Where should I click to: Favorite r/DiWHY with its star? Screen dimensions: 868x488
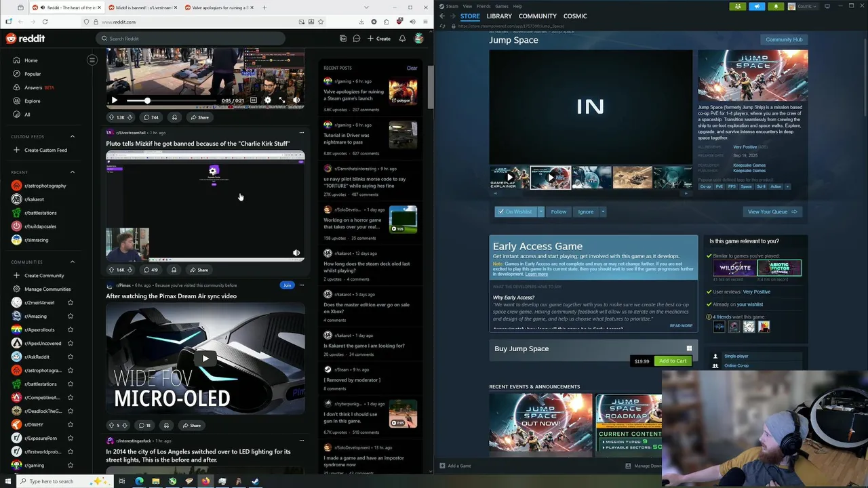click(x=70, y=424)
